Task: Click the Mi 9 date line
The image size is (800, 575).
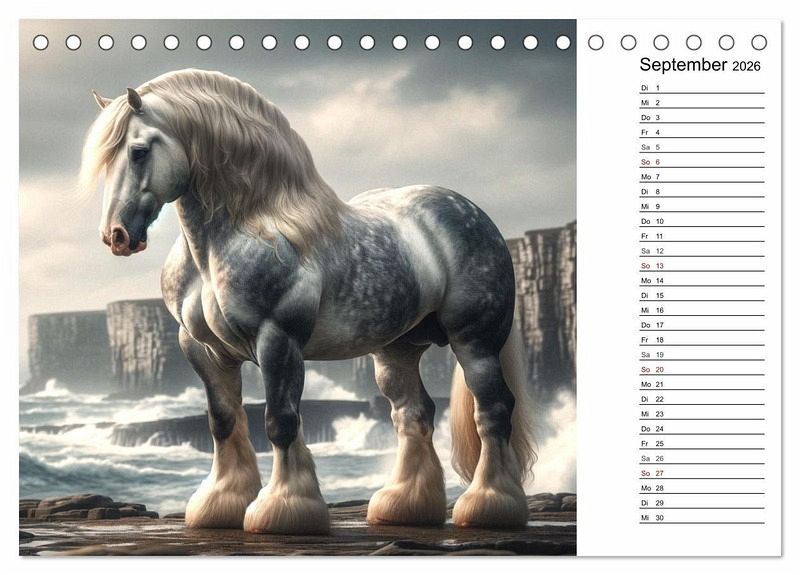Action: pos(701,206)
